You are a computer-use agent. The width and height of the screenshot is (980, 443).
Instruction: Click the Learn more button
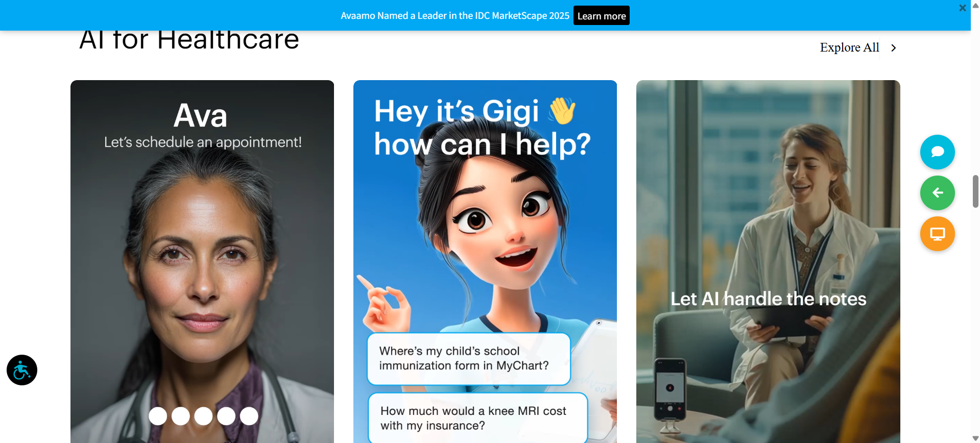tap(601, 16)
